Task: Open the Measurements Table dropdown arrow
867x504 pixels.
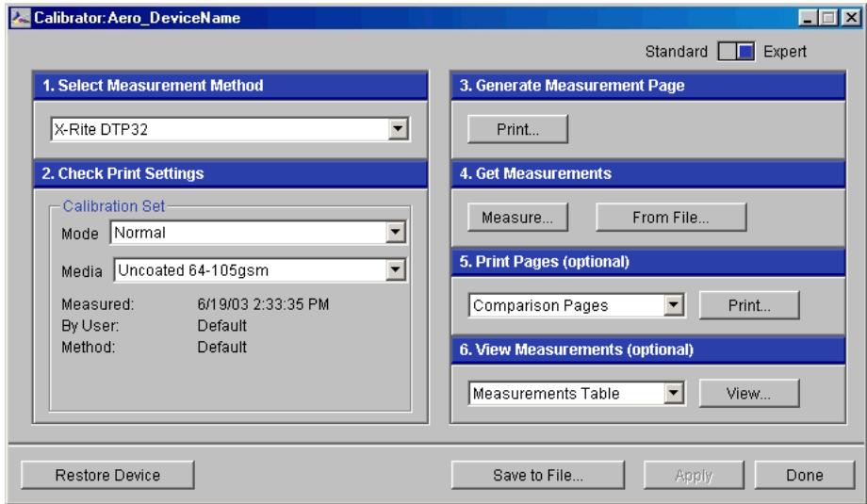Action: pos(674,393)
